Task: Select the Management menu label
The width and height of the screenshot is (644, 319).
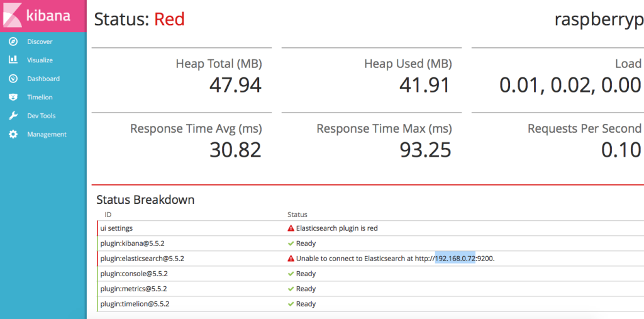Action: pyautogui.click(x=47, y=134)
